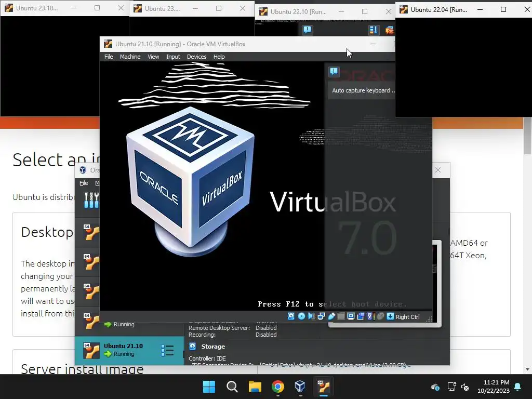This screenshot has height=399, width=532.
Task: Select the fourth VM entry showing Running
Action: 129,322
